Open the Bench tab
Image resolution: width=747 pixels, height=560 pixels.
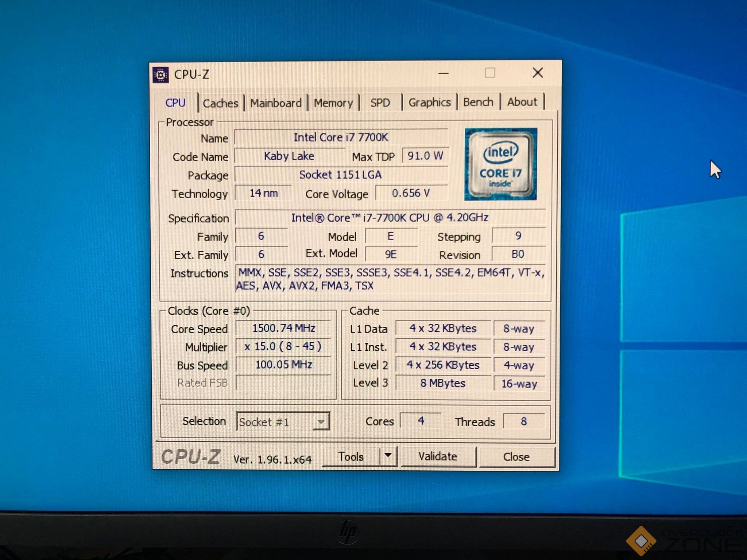pos(478,102)
